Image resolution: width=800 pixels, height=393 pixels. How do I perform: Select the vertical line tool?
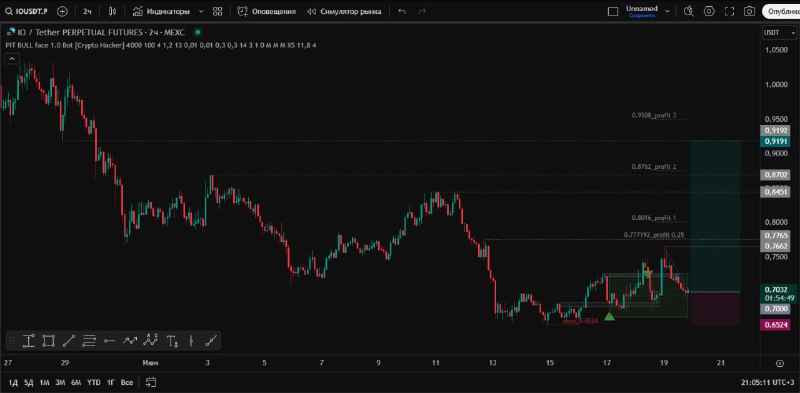(x=191, y=341)
